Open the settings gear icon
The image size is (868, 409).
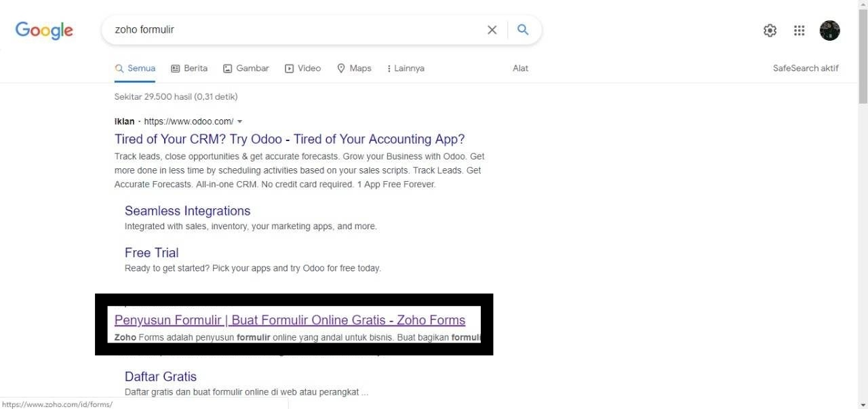[x=770, y=31]
